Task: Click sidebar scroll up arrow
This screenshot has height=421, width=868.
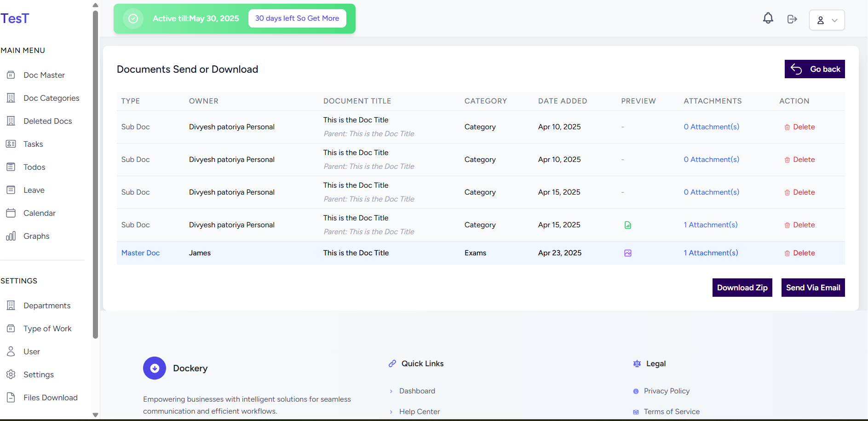Action: 96,6
